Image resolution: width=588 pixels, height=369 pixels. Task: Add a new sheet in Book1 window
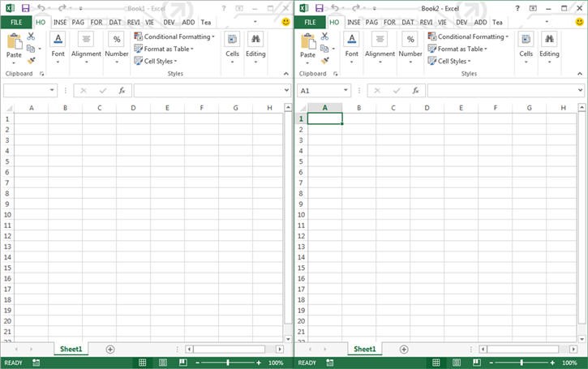coord(110,349)
